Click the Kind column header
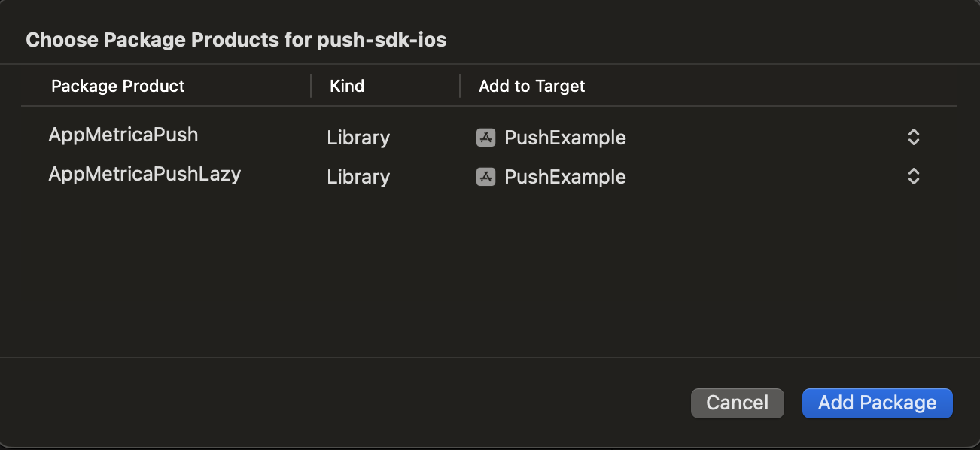This screenshot has width=980, height=450. [347, 86]
